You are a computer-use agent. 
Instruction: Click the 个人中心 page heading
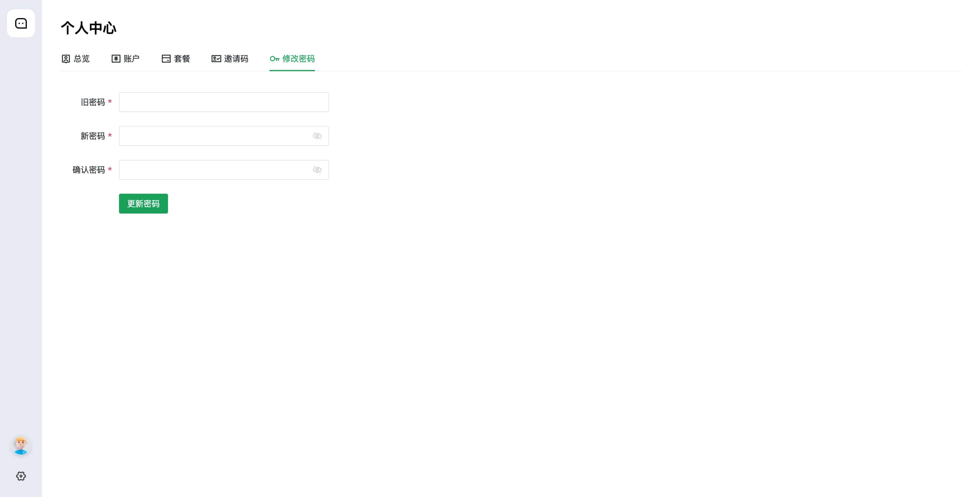(89, 28)
